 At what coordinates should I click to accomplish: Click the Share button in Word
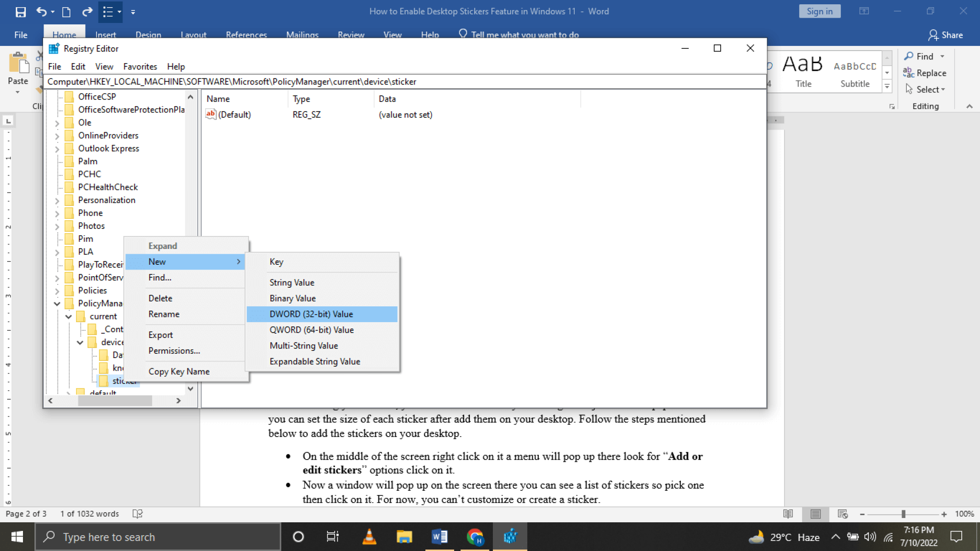[x=945, y=34]
